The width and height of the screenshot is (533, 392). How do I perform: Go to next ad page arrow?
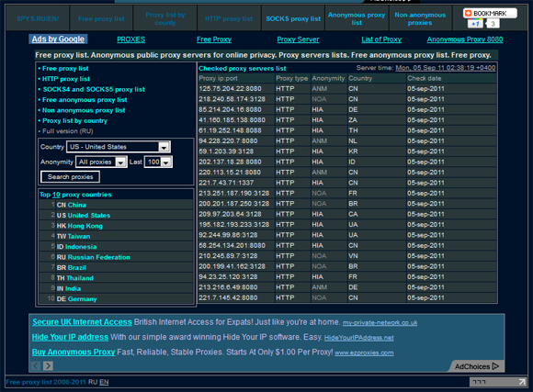[x=48, y=365]
